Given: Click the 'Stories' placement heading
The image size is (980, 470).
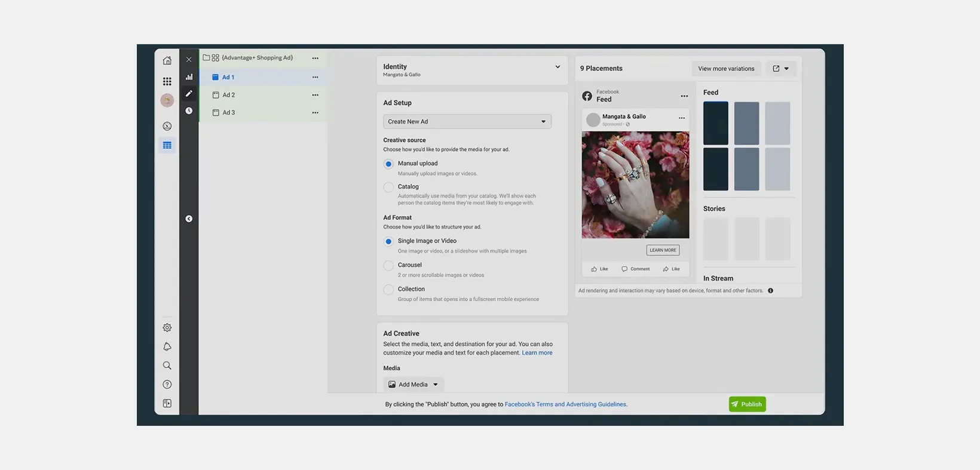Looking at the screenshot, I should [714, 209].
